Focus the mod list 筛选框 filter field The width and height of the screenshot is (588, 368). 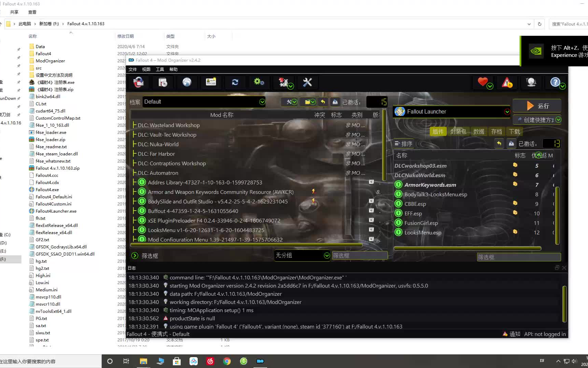[x=360, y=255]
